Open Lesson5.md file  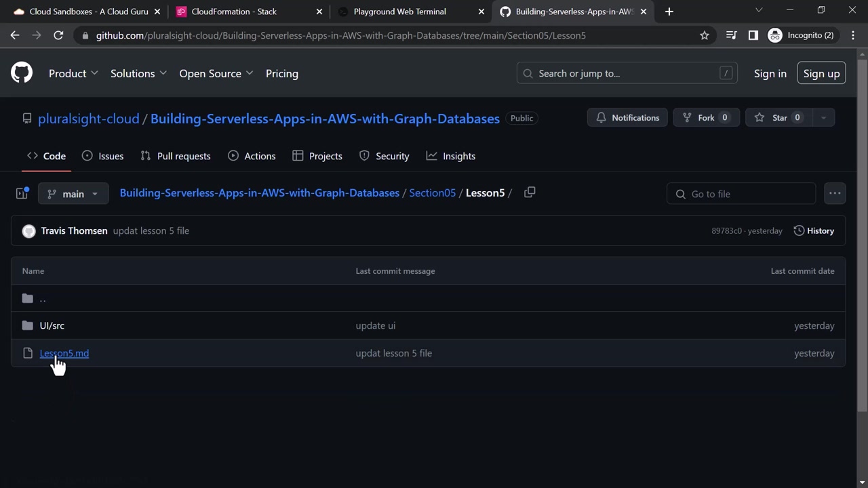point(64,353)
